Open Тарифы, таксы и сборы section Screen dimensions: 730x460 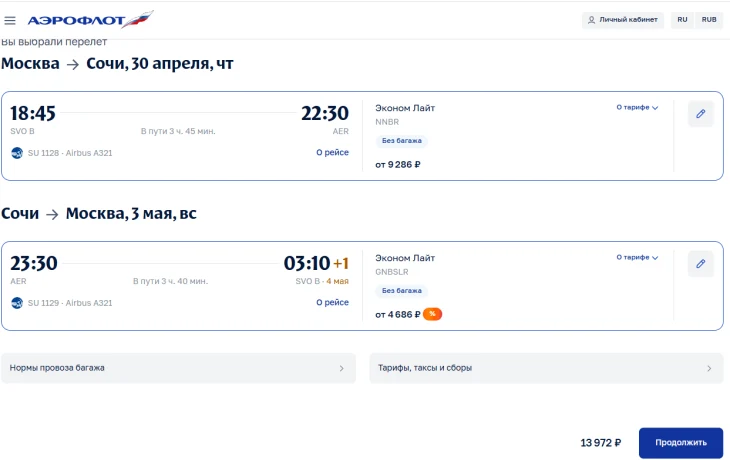546,368
